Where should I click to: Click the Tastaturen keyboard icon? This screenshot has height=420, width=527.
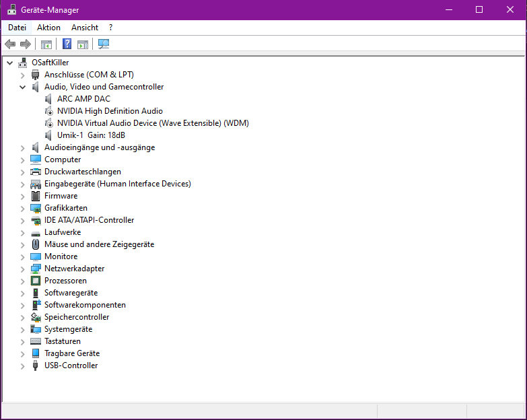[35, 341]
